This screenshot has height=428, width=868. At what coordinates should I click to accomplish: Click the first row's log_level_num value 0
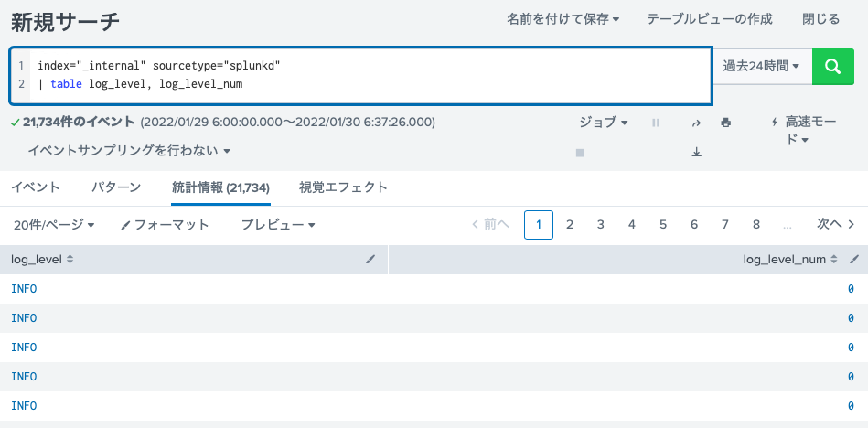[x=851, y=289]
